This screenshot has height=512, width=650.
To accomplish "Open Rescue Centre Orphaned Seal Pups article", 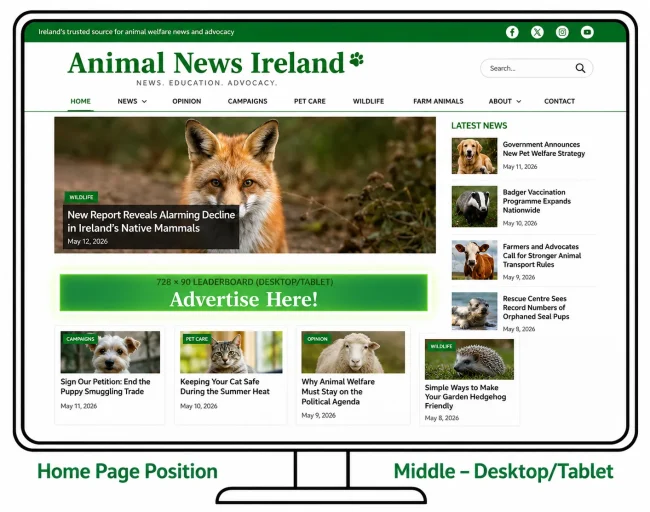I will click(x=536, y=307).
